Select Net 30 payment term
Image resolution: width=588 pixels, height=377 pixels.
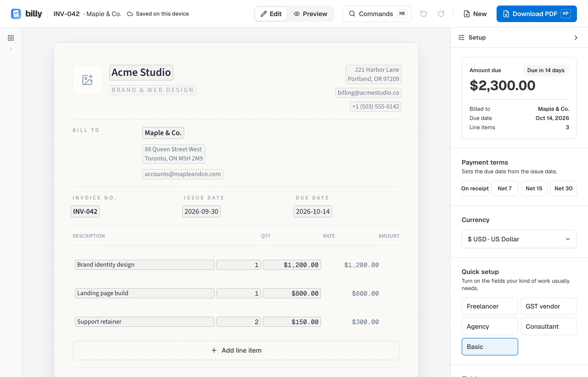564,188
